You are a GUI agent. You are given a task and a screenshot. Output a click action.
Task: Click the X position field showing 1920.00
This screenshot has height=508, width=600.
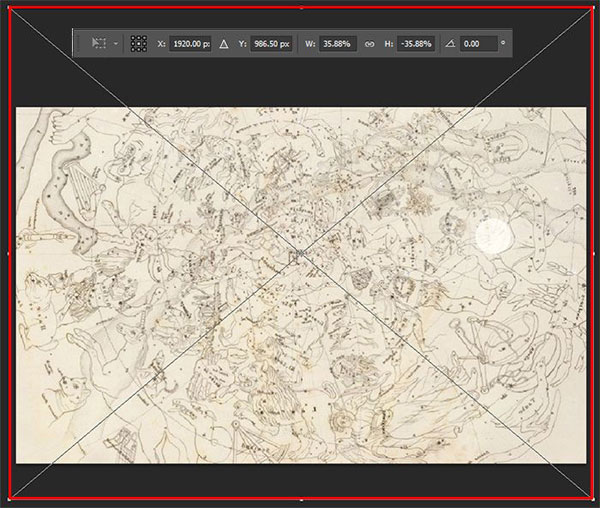point(190,44)
